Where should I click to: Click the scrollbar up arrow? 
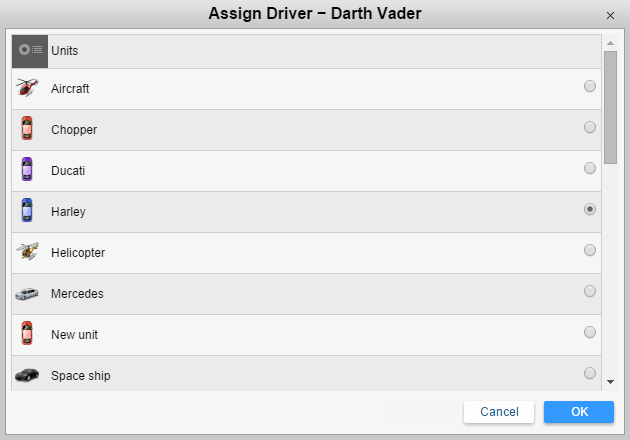point(610,43)
